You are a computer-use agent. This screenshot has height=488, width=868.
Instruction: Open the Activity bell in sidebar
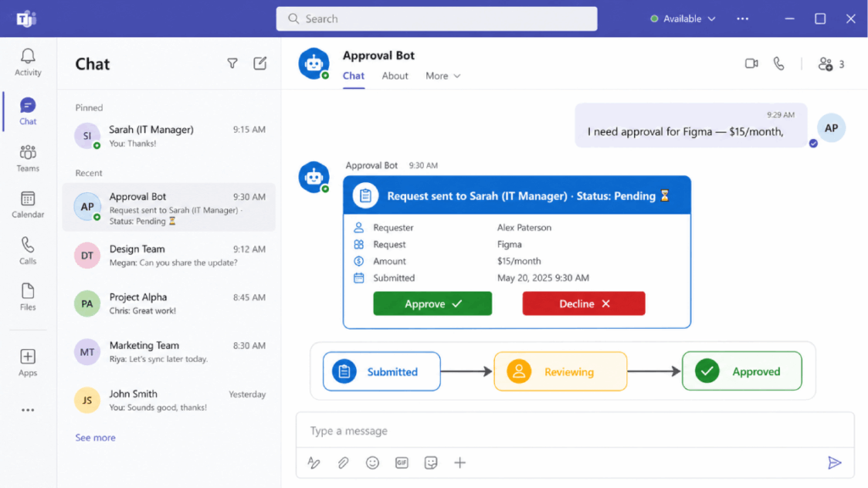28,62
